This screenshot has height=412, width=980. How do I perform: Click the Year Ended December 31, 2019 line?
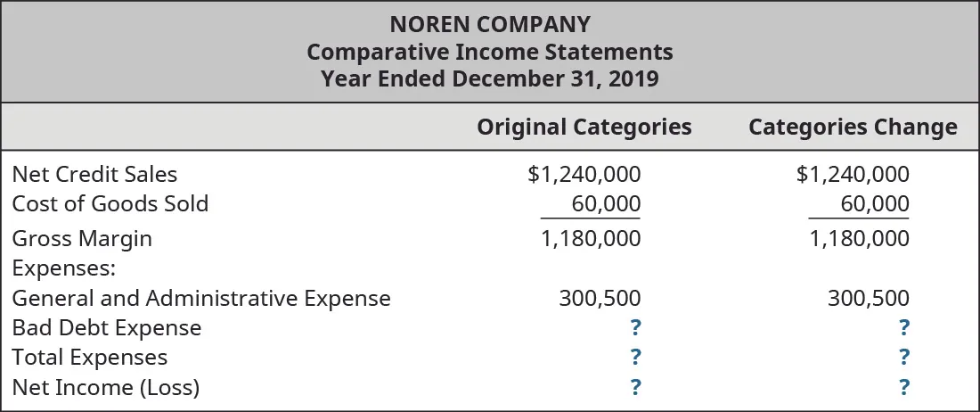coord(489,78)
